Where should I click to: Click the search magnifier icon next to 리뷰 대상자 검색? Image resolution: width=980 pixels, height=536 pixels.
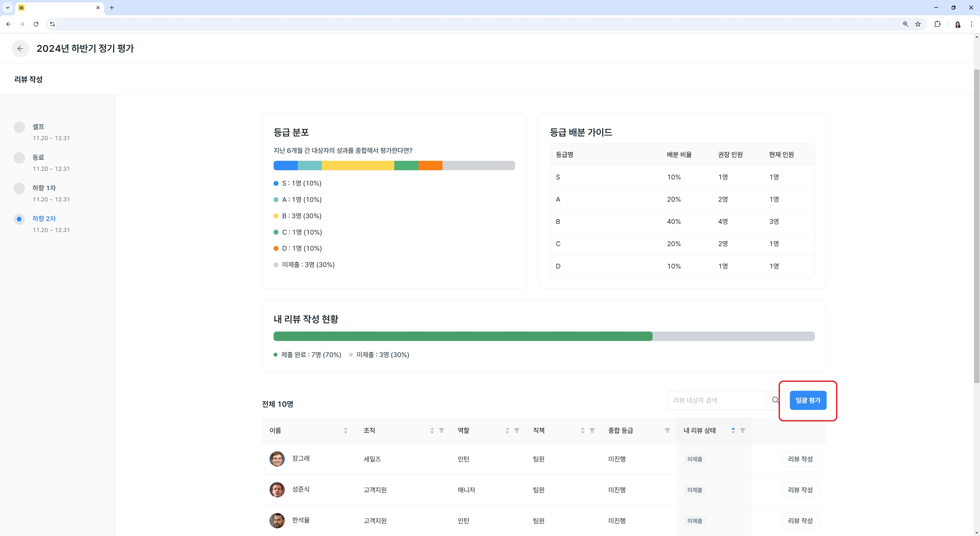coord(775,400)
